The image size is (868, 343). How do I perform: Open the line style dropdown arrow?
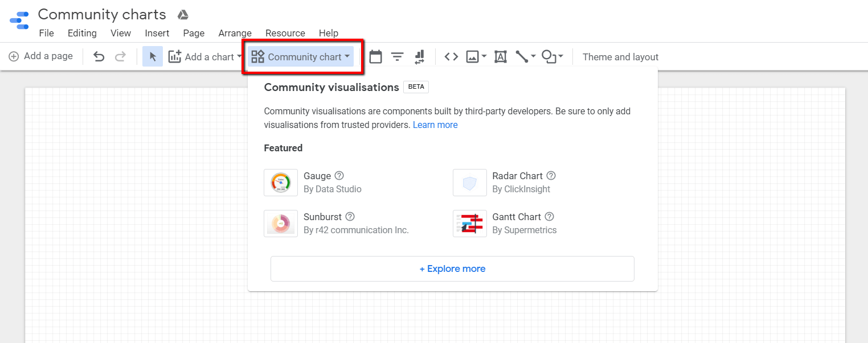[x=534, y=56]
